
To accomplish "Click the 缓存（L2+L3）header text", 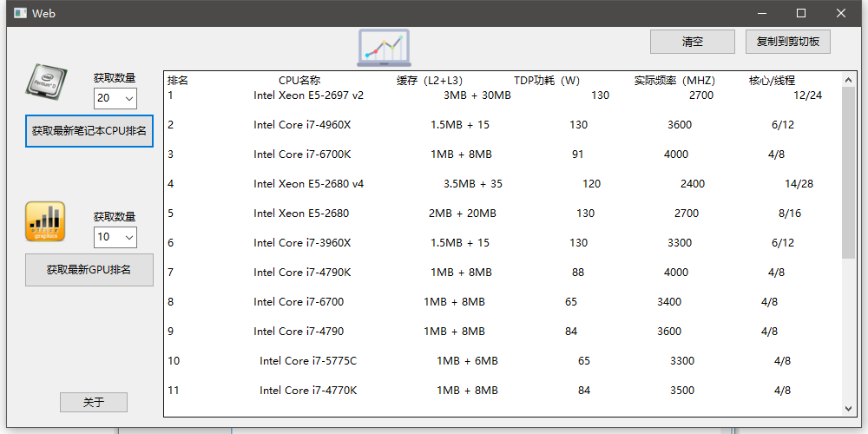I will click(430, 81).
